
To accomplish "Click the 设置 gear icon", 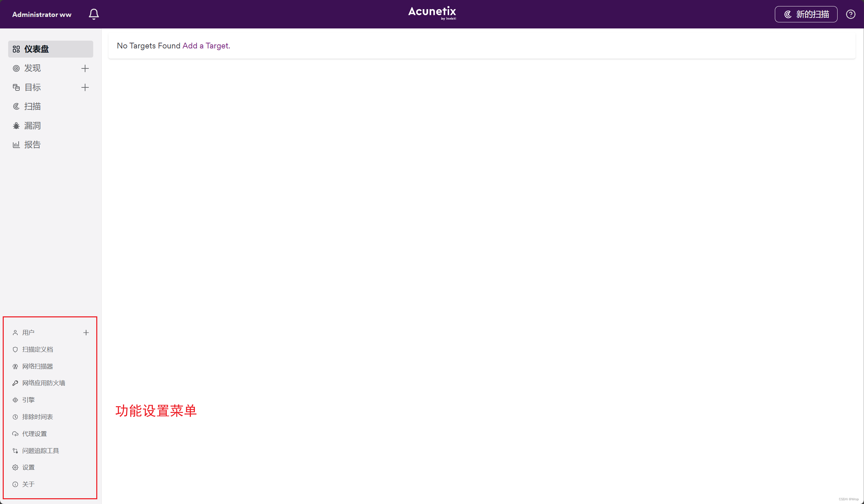I will click(x=15, y=467).
